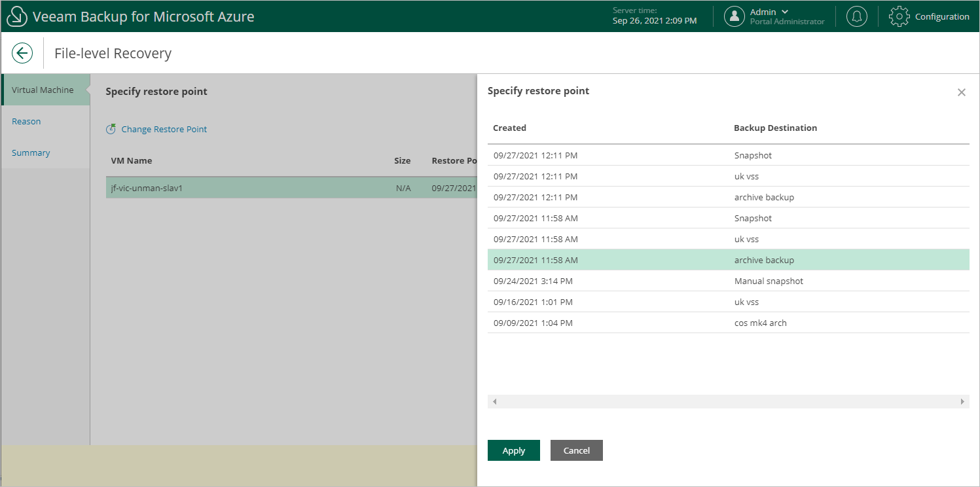Click the Admin user avatar icon
980x487 pixels.
pos(735,16)
